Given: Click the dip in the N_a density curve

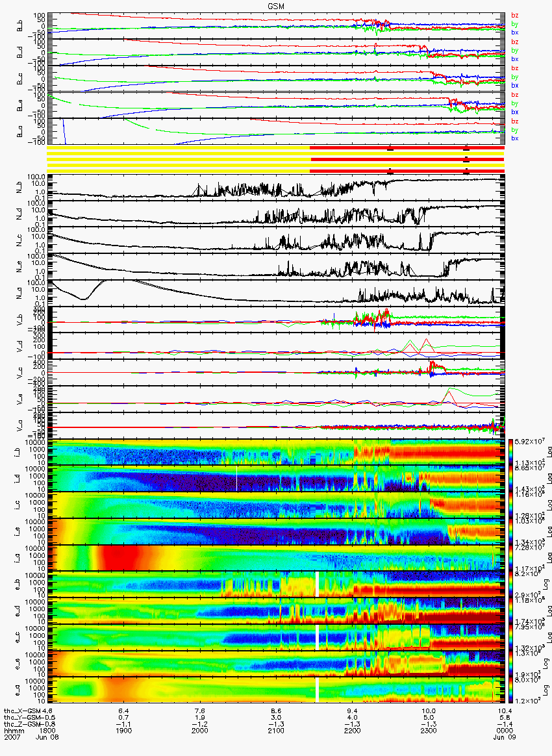Looking at the screenshot, I should [x=84, y=299].
